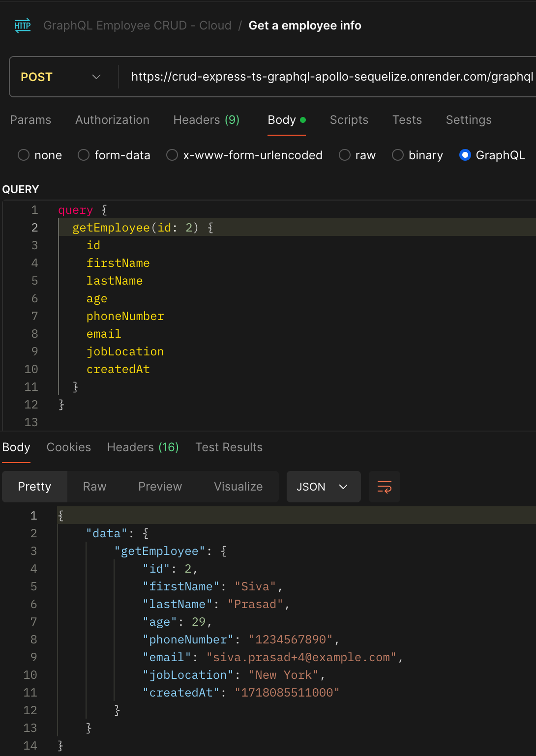The width and height of the screenshot is (536, 756).
Task: Open the response Cookies tab
Action: click(x=69, y=447)
